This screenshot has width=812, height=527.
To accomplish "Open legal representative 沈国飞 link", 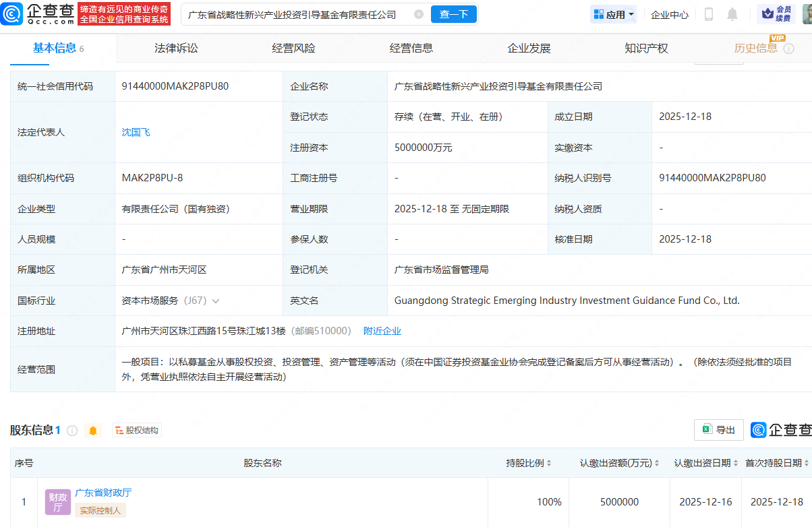I will click(136, 132).
